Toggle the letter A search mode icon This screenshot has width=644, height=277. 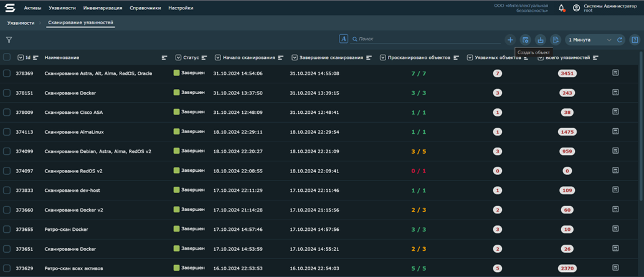click(x=343, y=39)
